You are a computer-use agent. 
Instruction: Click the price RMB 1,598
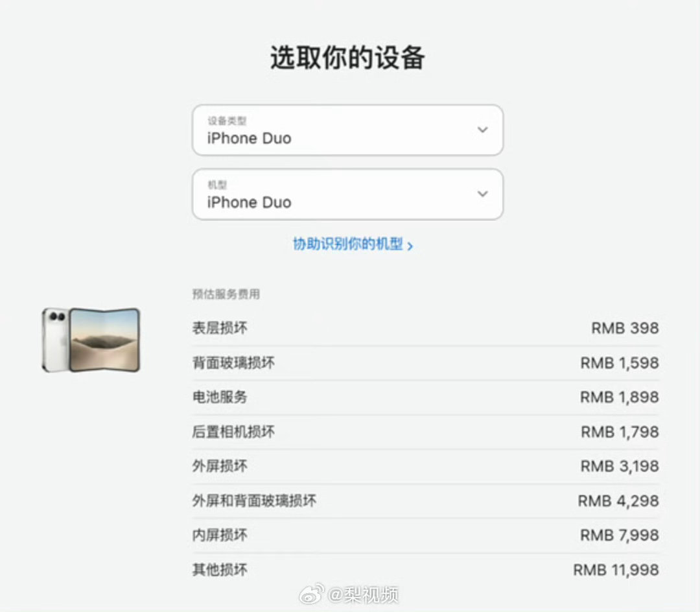click(620, 363)
